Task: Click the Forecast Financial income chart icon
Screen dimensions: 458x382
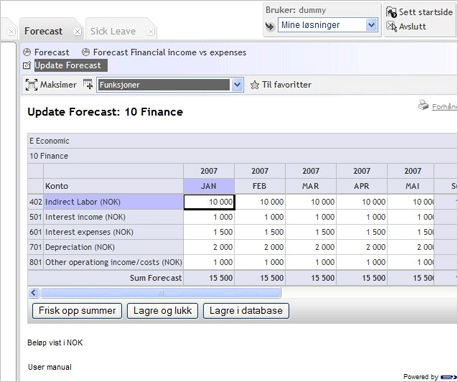Action: pyautogui.click(x=86, y=52)
